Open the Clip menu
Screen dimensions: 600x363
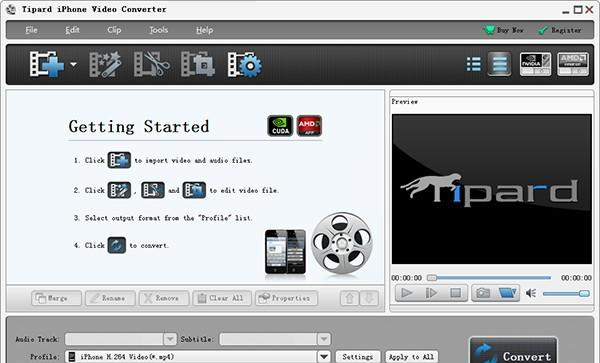point(114,30)
